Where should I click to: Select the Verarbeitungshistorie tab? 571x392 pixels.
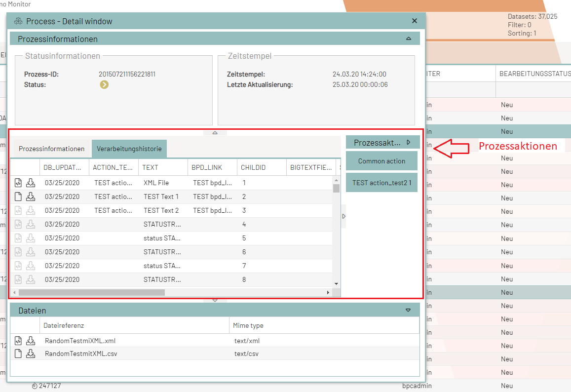point(129,149)
